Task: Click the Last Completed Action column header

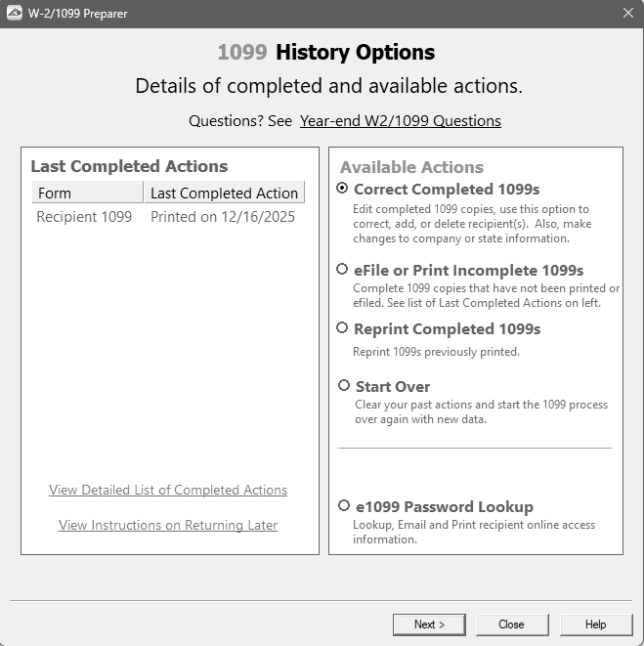Action: (x=224, y=193)
